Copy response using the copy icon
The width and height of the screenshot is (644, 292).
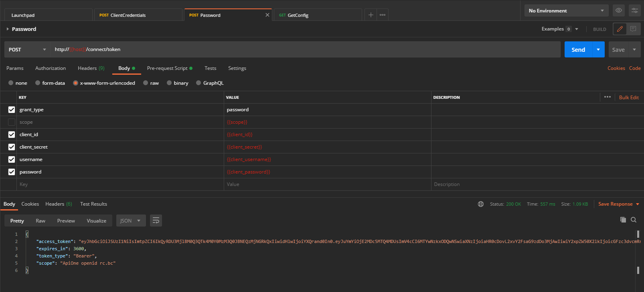click(x=623, y=220)
